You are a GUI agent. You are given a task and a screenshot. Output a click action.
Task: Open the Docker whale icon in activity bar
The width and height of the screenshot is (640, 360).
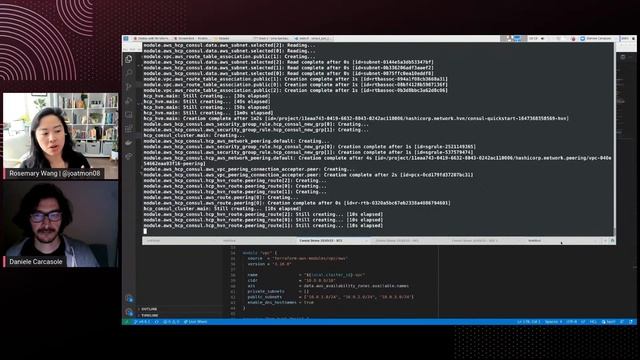coord(129,142)
